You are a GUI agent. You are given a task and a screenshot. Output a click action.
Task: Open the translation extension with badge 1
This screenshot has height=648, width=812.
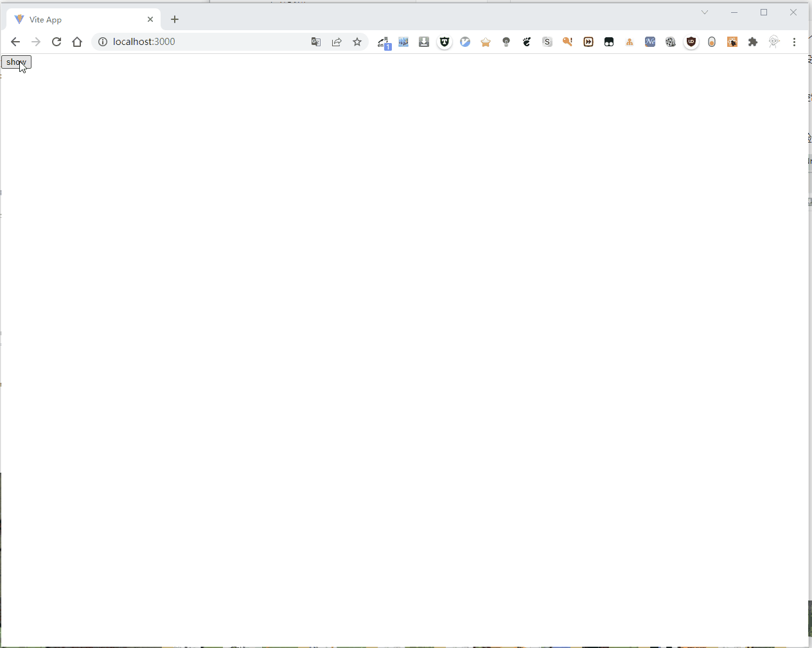pyautogui.click(x=384, y=42)
